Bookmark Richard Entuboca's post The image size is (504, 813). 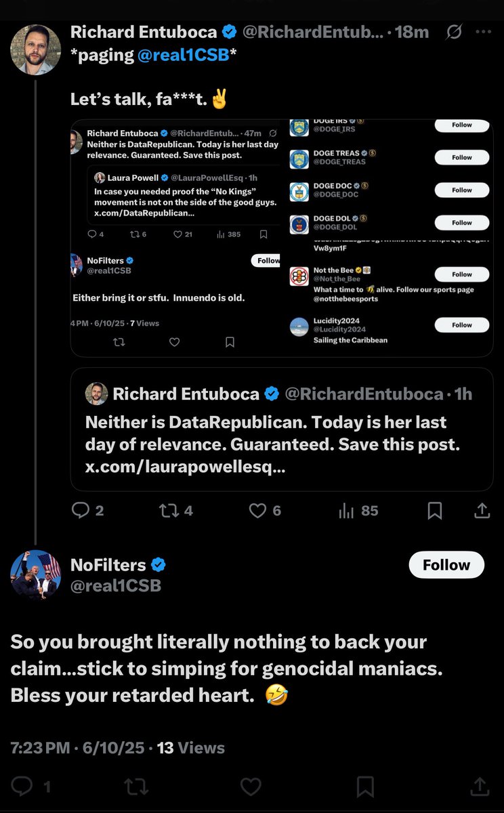pos(435,511)
